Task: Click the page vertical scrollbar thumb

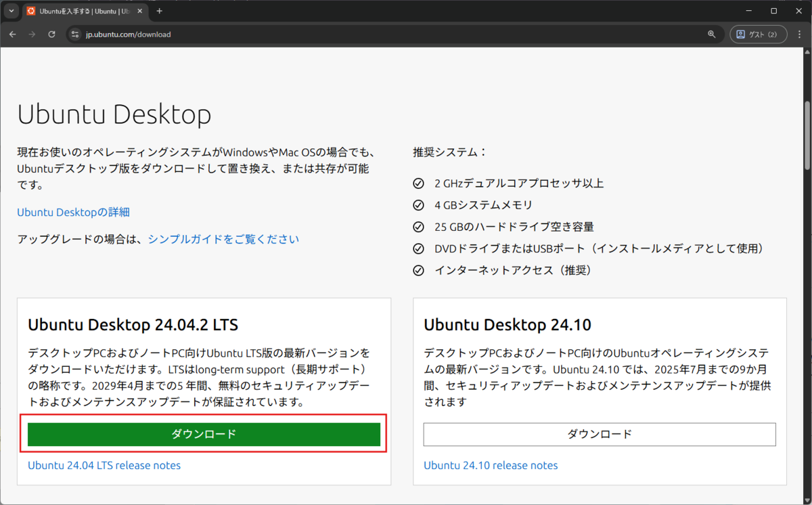Action: tap(807, 135)
